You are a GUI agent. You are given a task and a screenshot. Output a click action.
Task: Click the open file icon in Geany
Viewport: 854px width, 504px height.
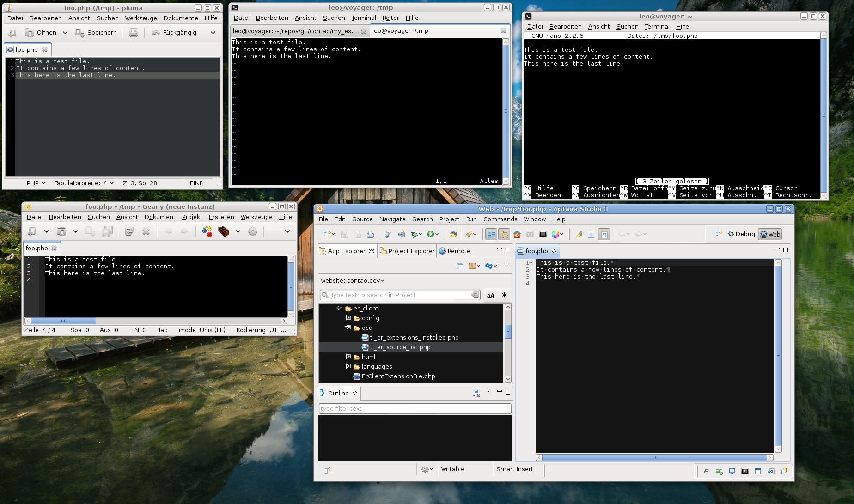[61, 231]
